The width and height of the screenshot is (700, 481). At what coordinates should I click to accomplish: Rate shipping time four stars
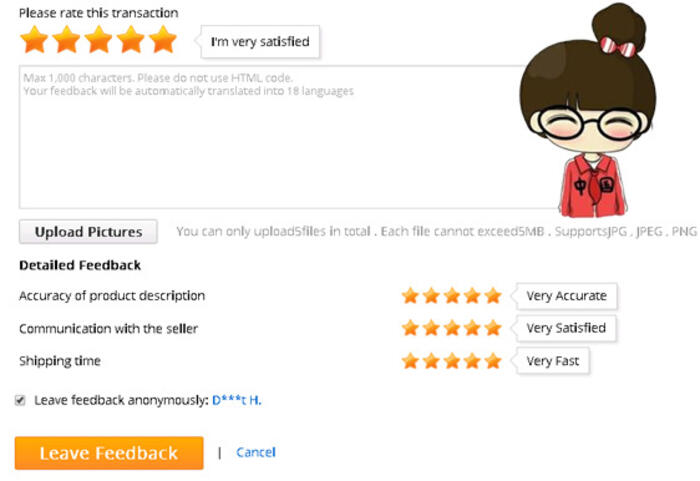[472, 361]
